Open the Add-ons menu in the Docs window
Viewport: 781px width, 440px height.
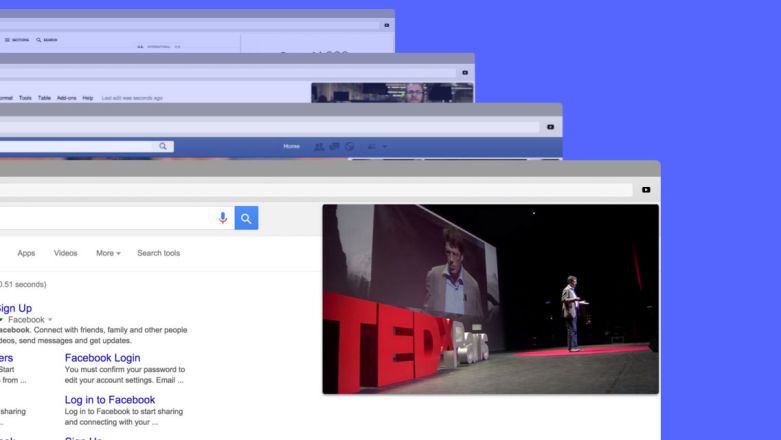[x=67, y=98]
